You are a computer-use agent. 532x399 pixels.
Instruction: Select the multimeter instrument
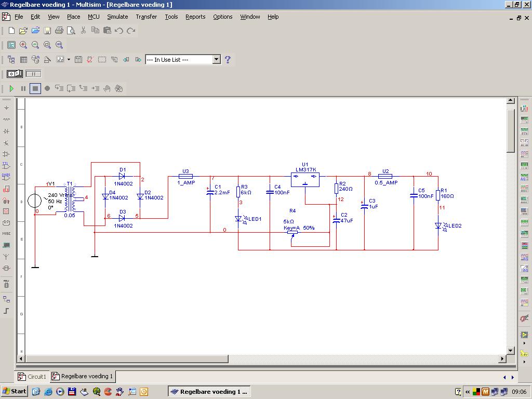point(524,108)
